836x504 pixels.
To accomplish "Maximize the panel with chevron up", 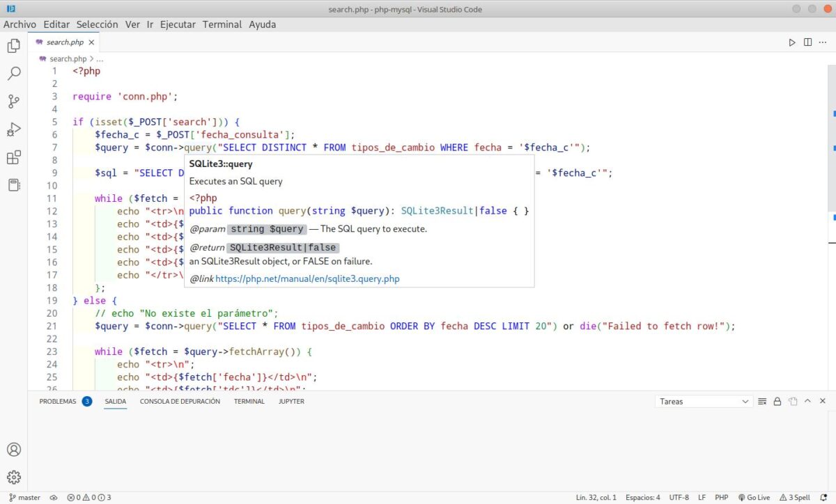I will [x=808, y=402].
